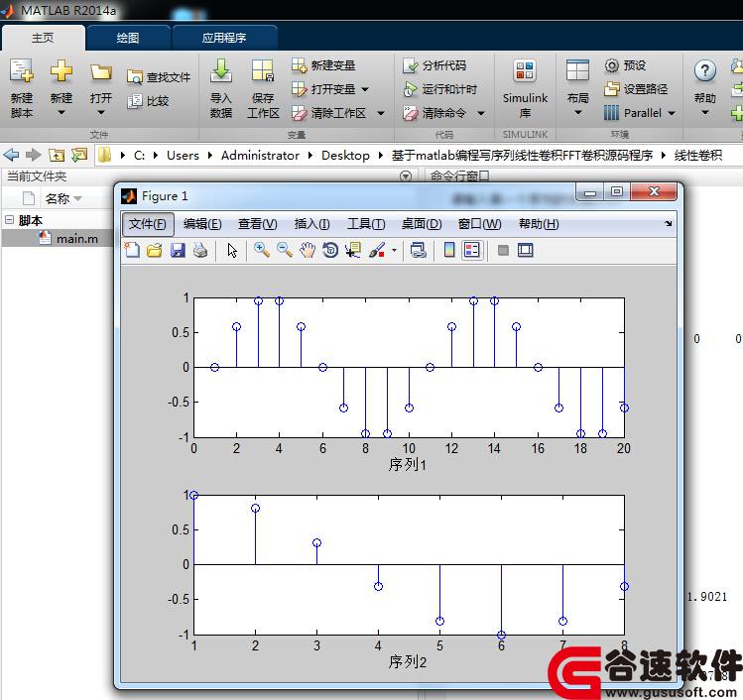This screenshot has width=743, height=700.
Task: Select the Pan hand tool
Action: [308, 250]
